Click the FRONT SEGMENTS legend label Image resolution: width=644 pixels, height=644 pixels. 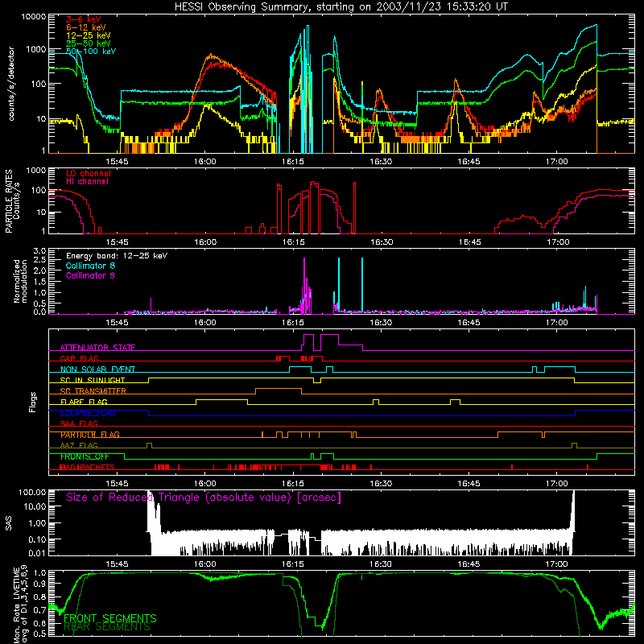tap(110, 618)
